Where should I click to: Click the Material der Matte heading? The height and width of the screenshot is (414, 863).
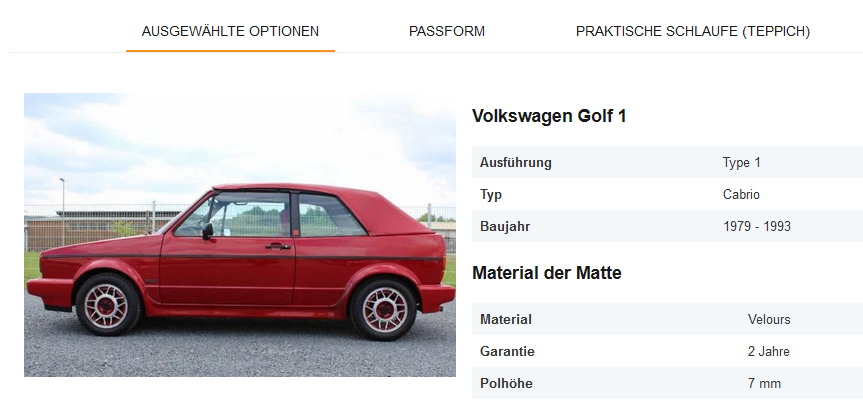(547, 272)
